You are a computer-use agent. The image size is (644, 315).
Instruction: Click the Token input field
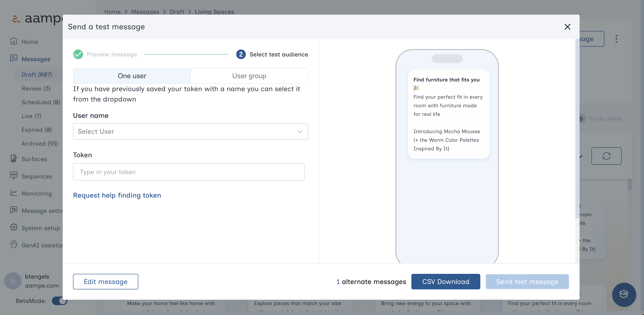point(189,172)
